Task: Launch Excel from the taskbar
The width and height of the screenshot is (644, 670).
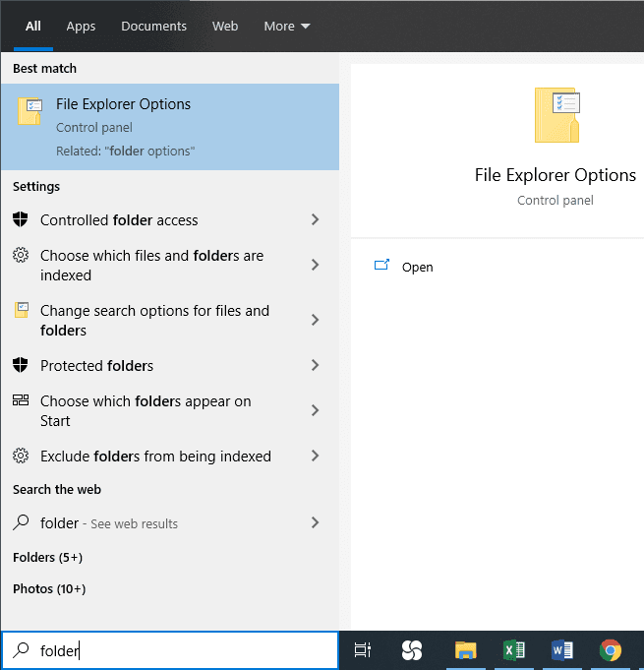Action: coord(513,650)
